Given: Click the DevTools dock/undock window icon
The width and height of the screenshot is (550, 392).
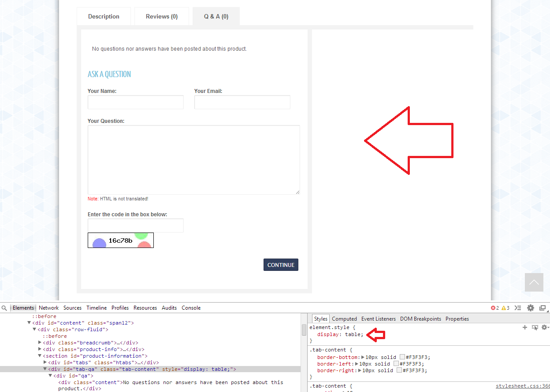Looking at the screenshot, I should coord(543,308).
